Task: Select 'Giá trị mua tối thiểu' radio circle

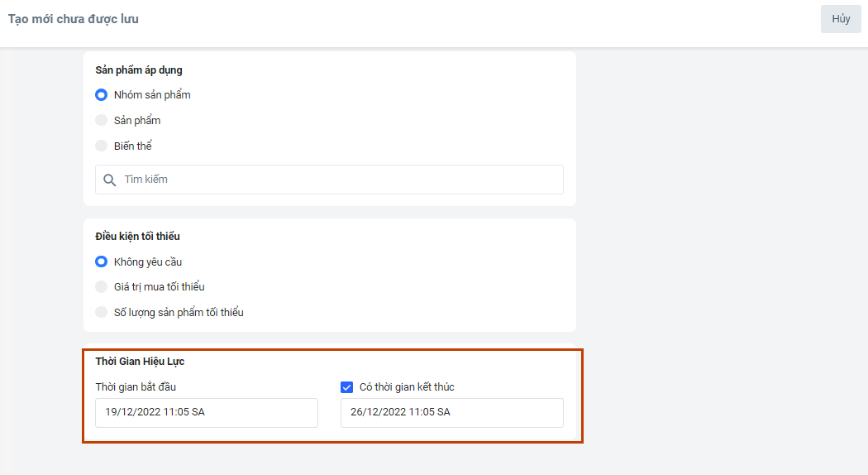Action: (102, 287)
